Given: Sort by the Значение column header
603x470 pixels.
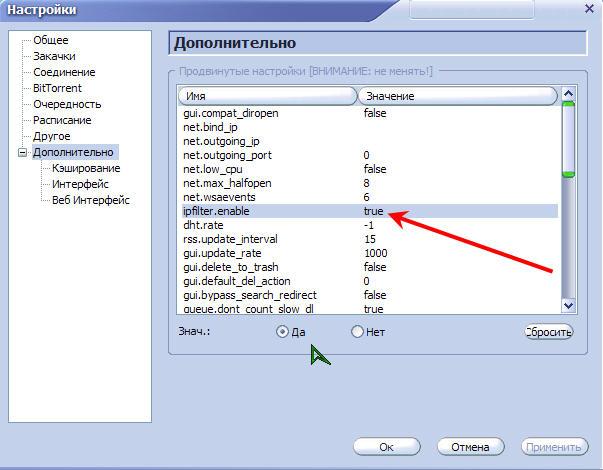Looking at the screenshot, I should click(x=458, y=96).
